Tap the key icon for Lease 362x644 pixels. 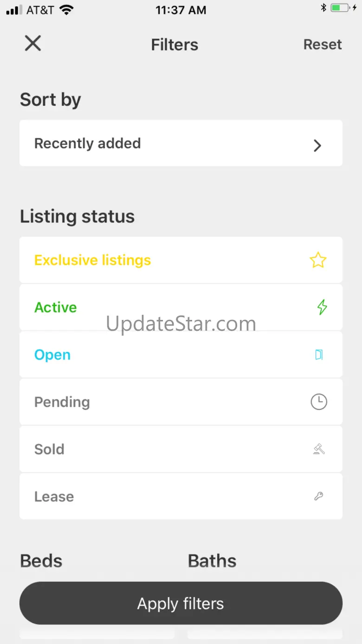tap(319, 496)
